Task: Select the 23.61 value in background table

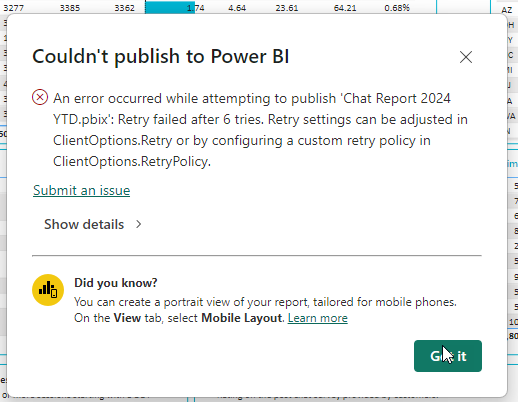Action: (287, 8)
